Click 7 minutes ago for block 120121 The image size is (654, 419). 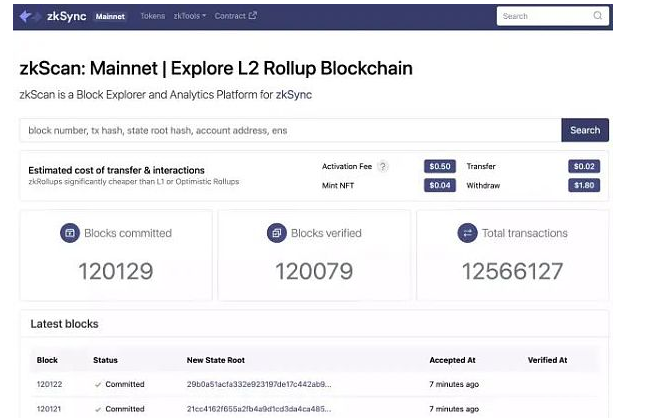tap(454, 409)
